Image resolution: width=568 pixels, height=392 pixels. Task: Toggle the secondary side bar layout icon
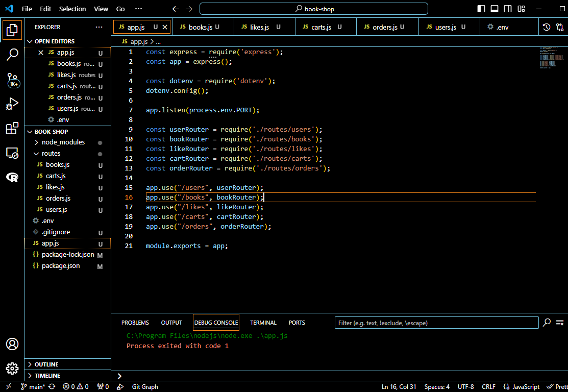[508, 9]
